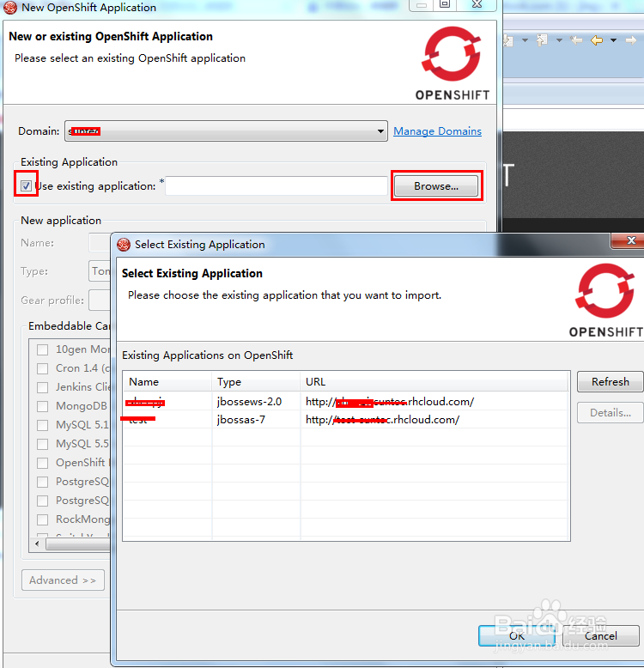The image size is (644, 668).
Task: Click the Details... button
Action: (x=610, y=412)
